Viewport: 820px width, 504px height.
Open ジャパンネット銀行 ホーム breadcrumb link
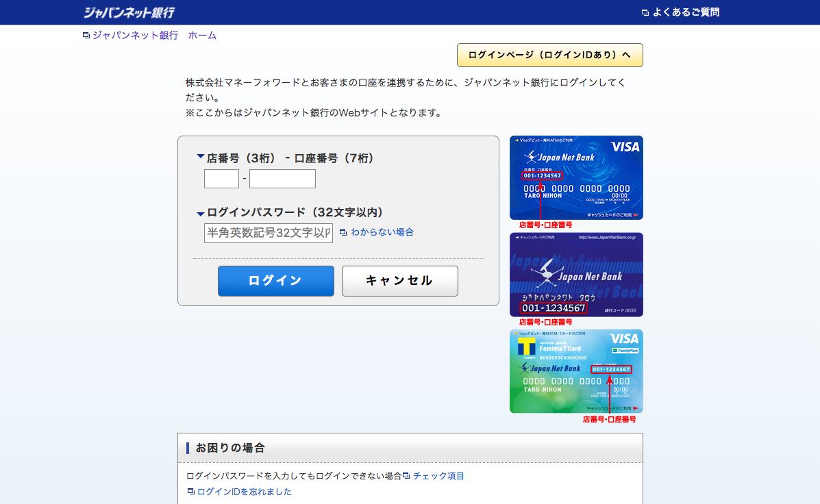tap(154, 36)
